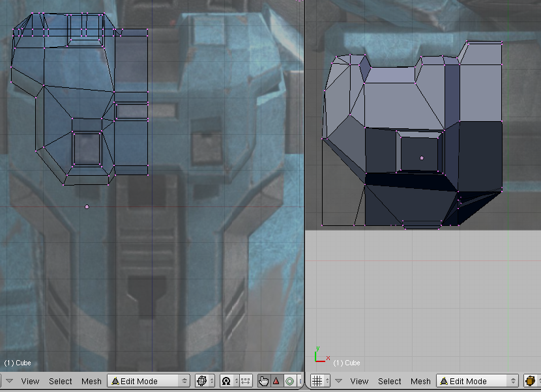Open window type selector grid icon
The height and width of the screenshot is (392, 541).
point(320,381)
